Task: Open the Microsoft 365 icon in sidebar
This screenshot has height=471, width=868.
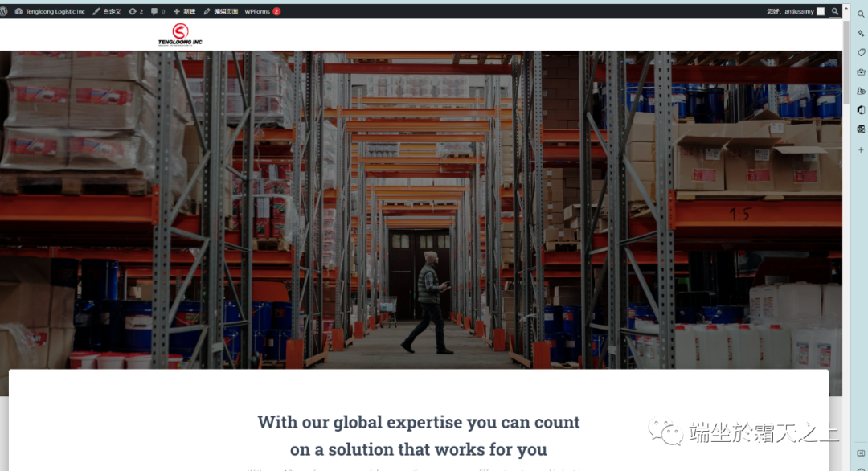Action: coord(861,110)
